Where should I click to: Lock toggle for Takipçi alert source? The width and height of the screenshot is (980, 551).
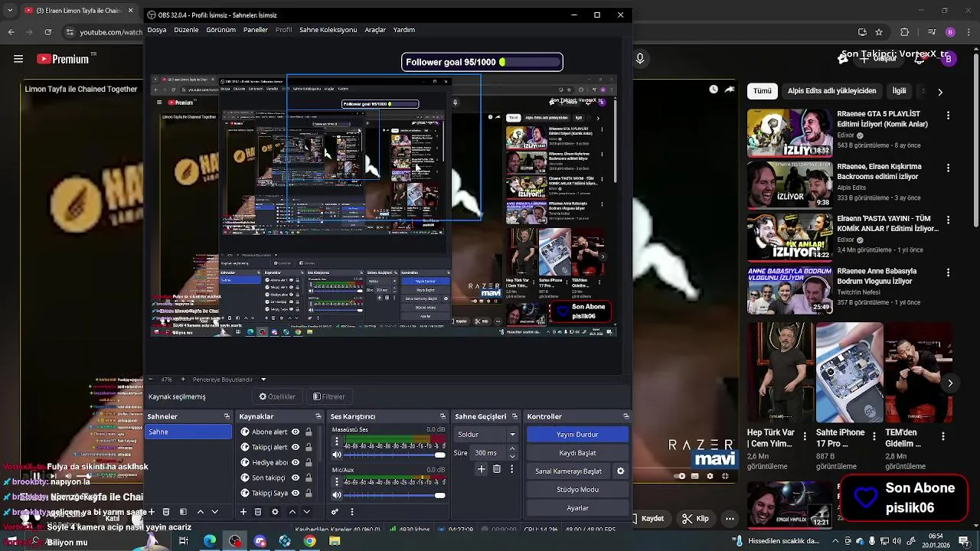[x=309, y=447]
